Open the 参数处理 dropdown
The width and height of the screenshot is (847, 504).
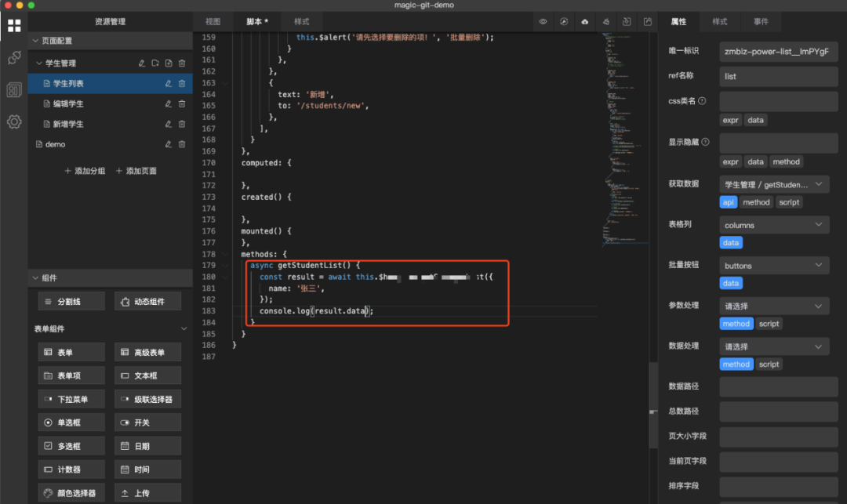click(774, 306)
